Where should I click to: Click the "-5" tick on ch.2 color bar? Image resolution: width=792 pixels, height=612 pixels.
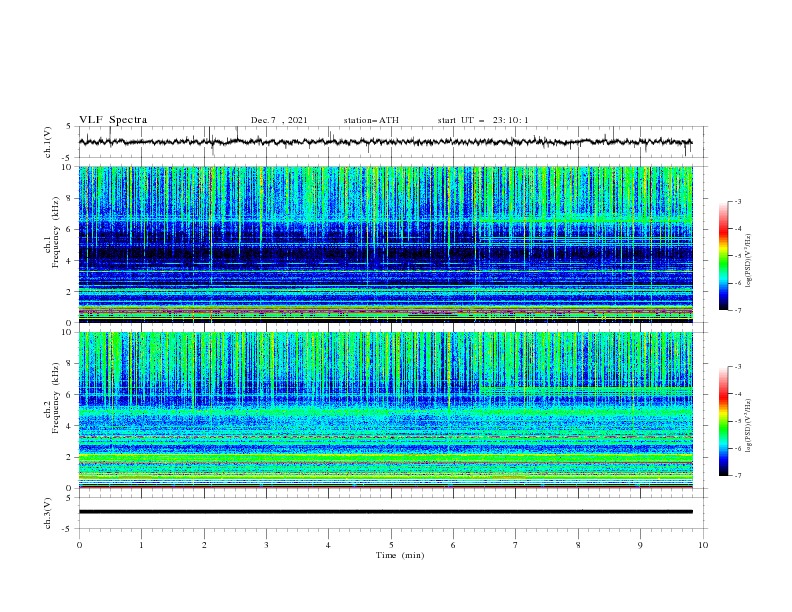[x=738, y=421]
